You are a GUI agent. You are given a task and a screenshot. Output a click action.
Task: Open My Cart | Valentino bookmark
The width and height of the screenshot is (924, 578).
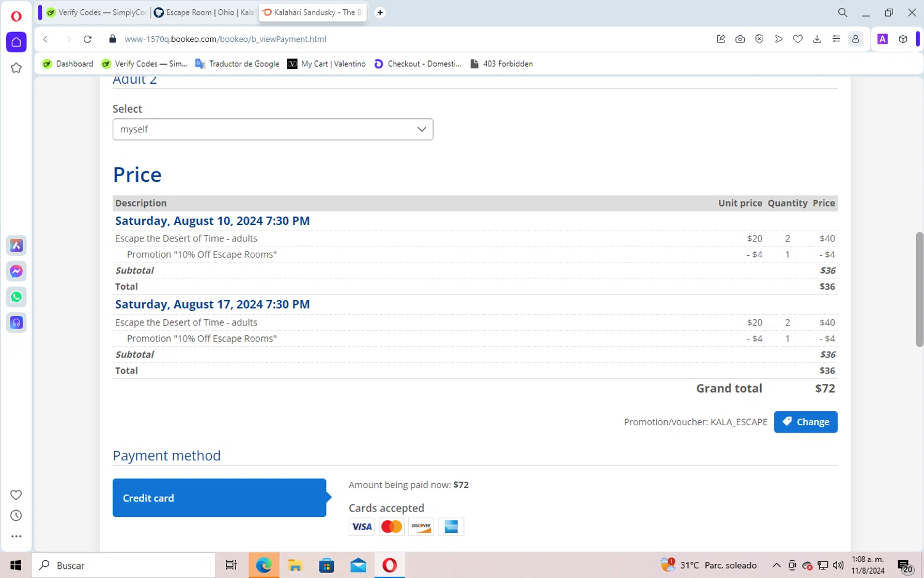(x=326, y=63)
